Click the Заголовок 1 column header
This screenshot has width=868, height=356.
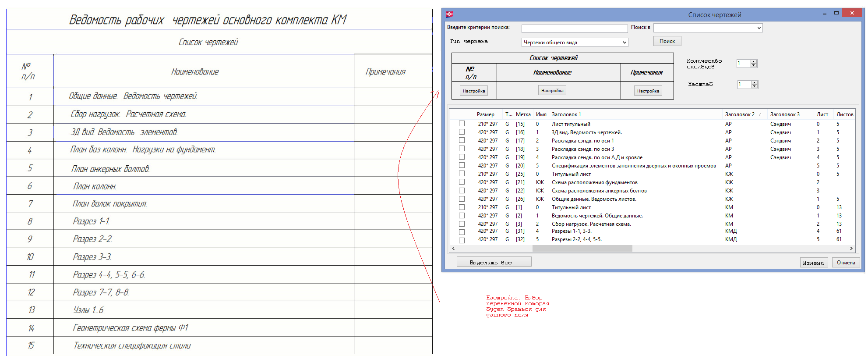coord(566,114)
